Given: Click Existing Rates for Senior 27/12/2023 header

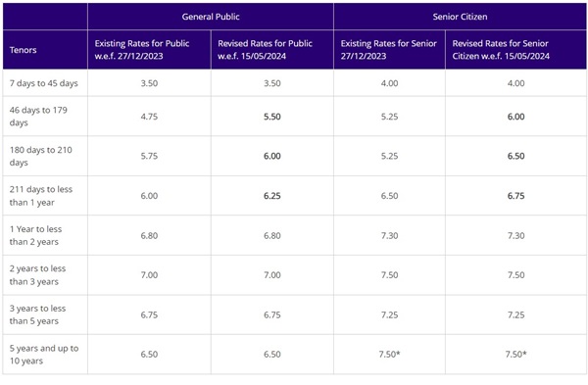Looking at the screenshot, I should (389, 50).
